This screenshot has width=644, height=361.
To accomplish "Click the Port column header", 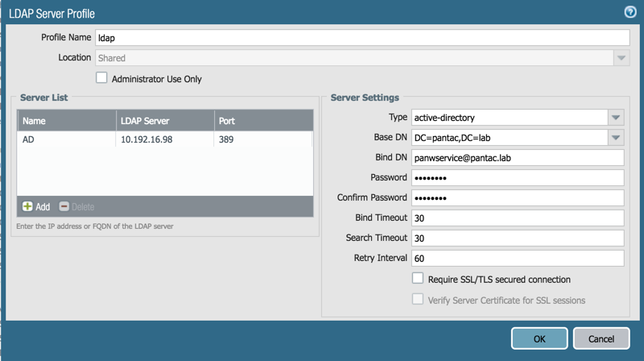I will point(262,121).
